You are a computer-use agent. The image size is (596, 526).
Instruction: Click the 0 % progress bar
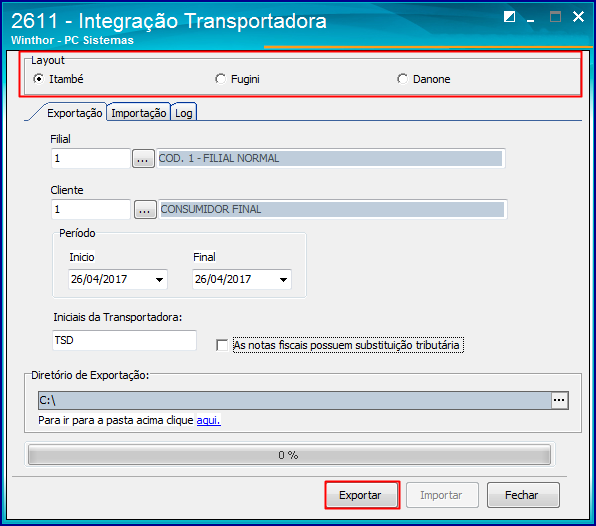(289, 455)
